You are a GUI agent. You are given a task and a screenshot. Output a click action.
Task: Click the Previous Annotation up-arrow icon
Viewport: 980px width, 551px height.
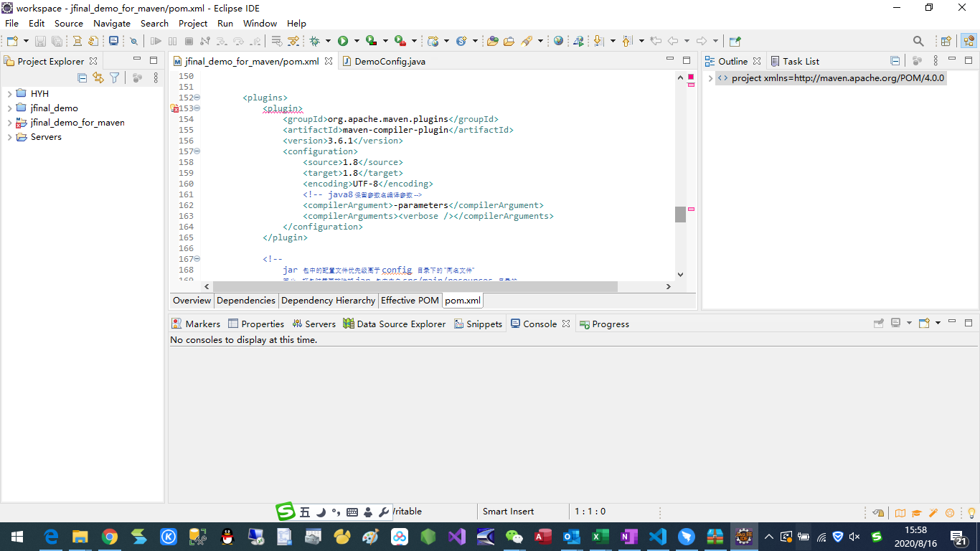pyautogui.click(x=626, y=42)
